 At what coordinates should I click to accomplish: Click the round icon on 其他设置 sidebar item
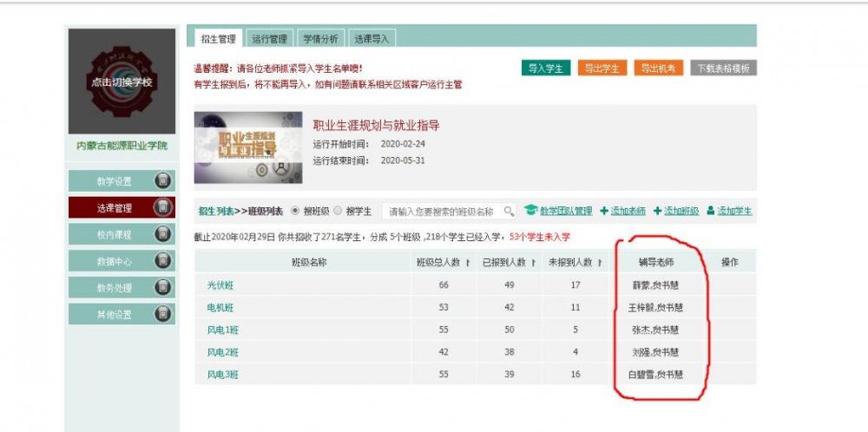pyautogui.click(x=162, y=314)
